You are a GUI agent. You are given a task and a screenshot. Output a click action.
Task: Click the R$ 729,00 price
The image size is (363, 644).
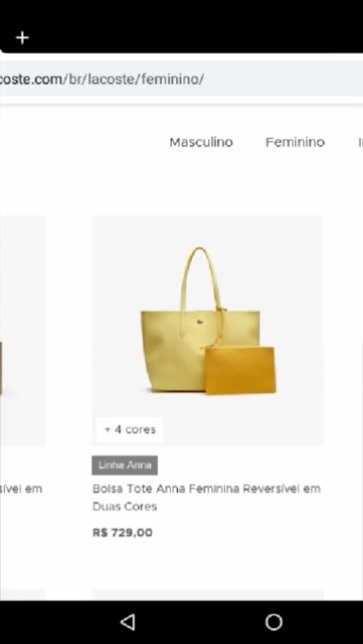123,533
